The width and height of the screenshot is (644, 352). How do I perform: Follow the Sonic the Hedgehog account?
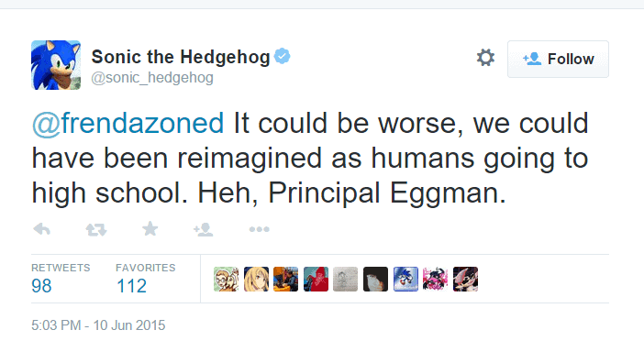coord(558,59)
